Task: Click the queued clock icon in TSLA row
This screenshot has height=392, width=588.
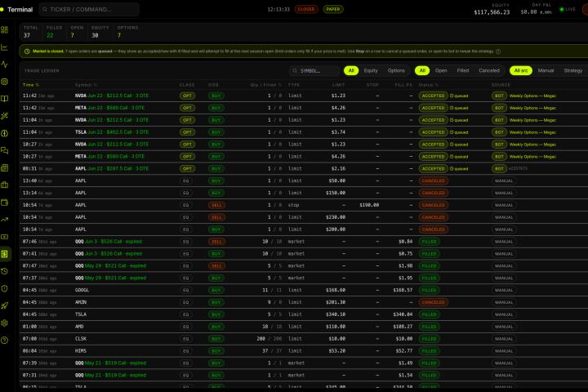Action: [x=452, y=132]
